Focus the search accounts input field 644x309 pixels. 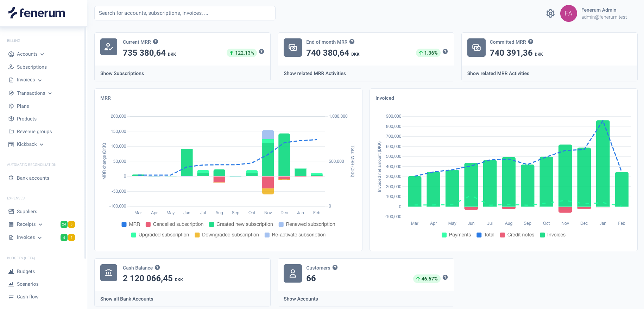(x=185, y=13)
